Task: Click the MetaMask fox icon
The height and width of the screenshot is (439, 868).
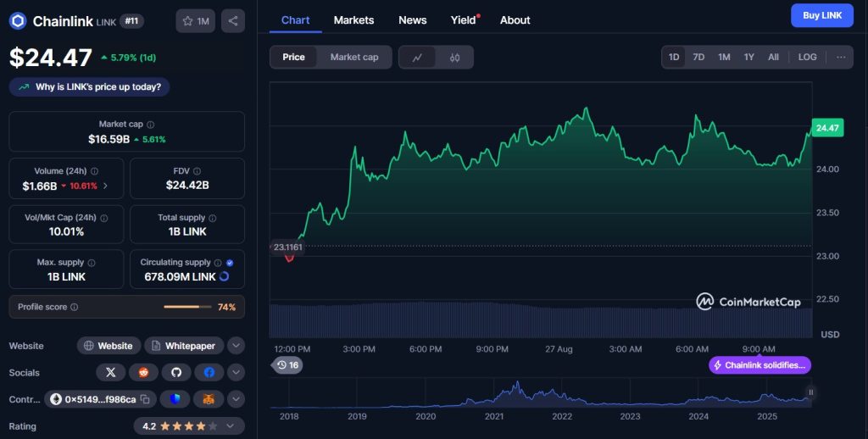Action: 208,398
